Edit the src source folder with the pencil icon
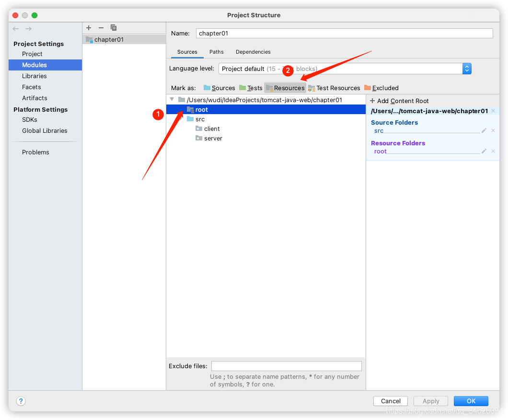The width and height of the screenshot is (508, 420). 484,130
